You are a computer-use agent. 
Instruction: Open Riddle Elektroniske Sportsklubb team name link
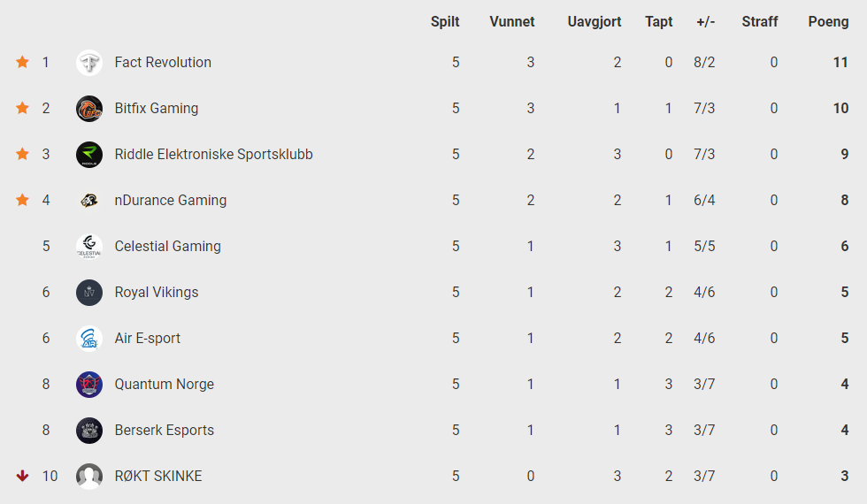click(213, 154)
